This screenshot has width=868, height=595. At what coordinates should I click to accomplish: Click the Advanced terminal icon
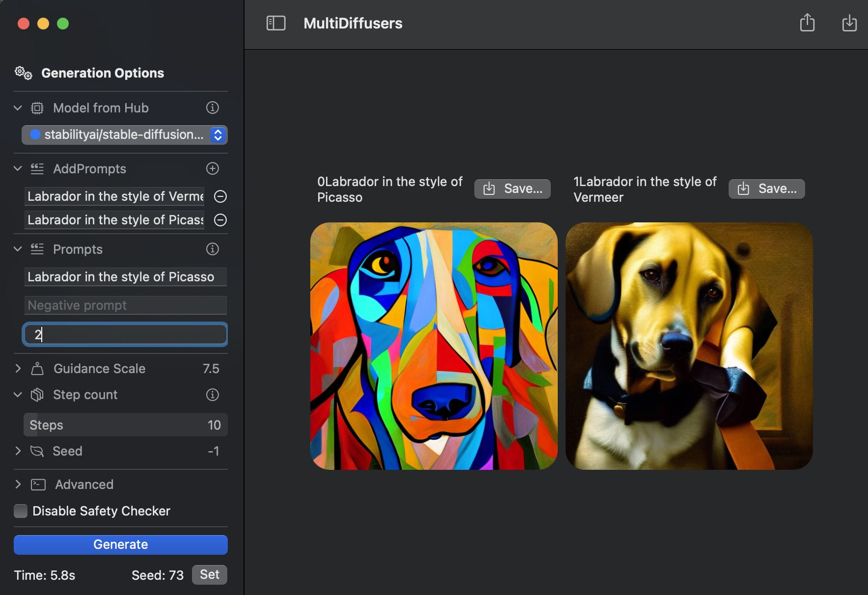point(38,485)
